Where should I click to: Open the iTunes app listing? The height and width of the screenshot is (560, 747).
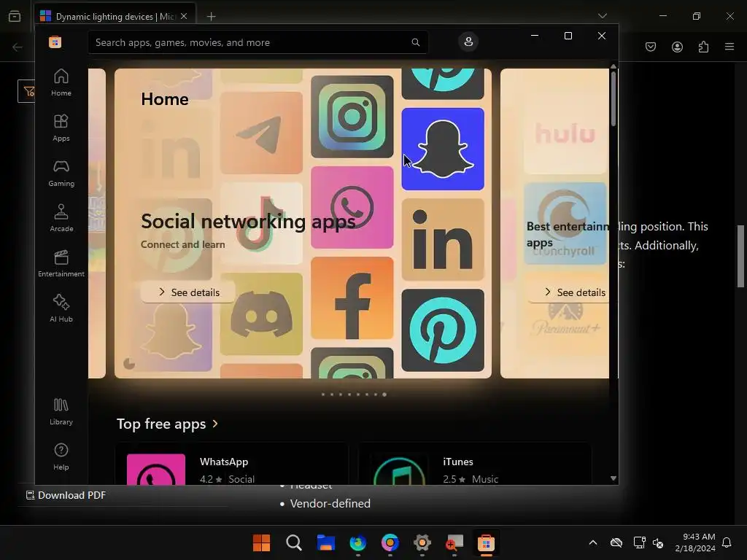pos(474,464)
